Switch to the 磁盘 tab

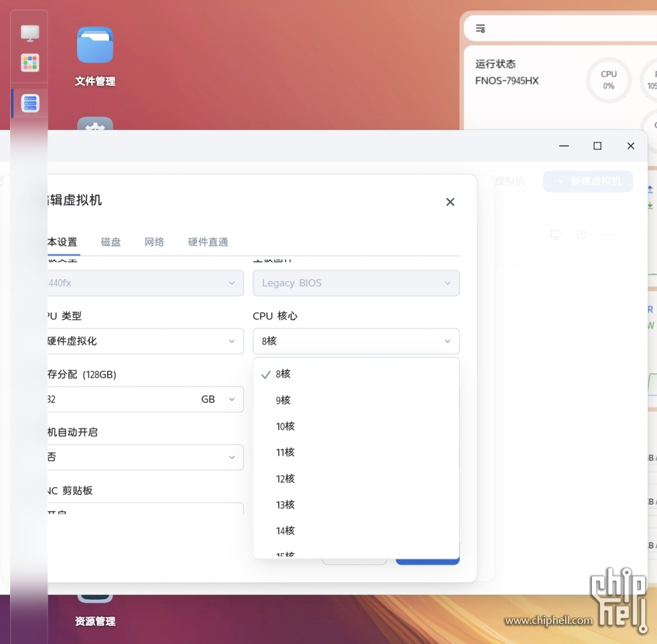pyautogui.click(x=111, y=242)
